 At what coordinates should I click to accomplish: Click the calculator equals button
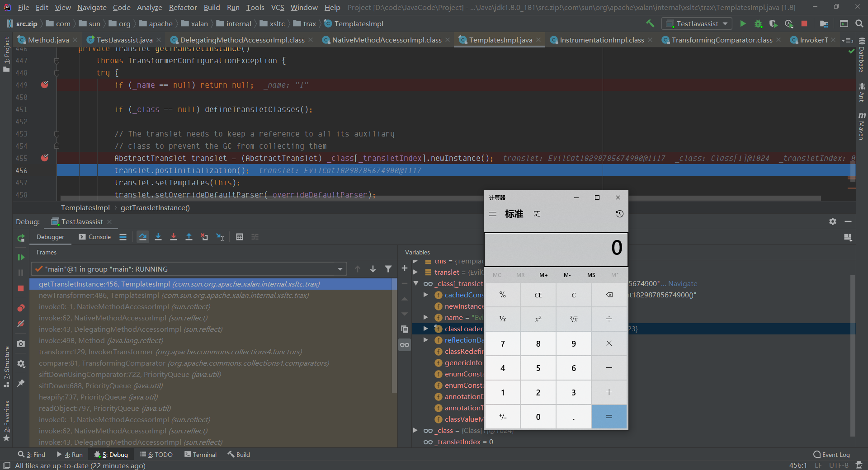pyautogui.click(x=609, y=417)
